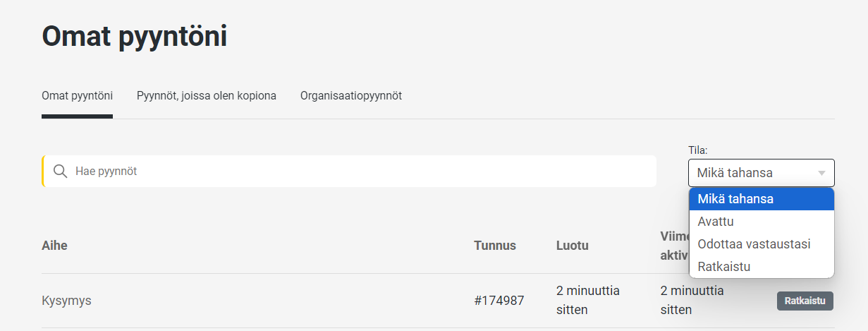Screen dimensions: 868x331
Task: Click the magnifying glass search icon
Action: (x=60, y=171)
